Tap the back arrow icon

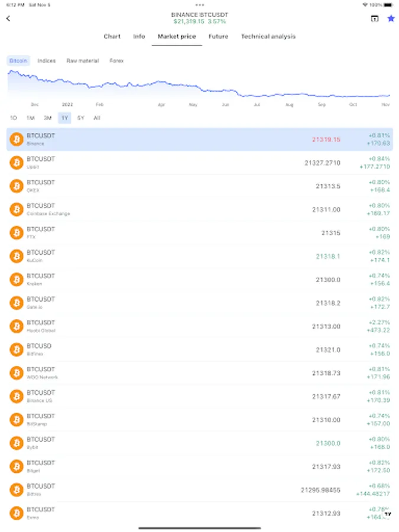(x=8, y=18)
